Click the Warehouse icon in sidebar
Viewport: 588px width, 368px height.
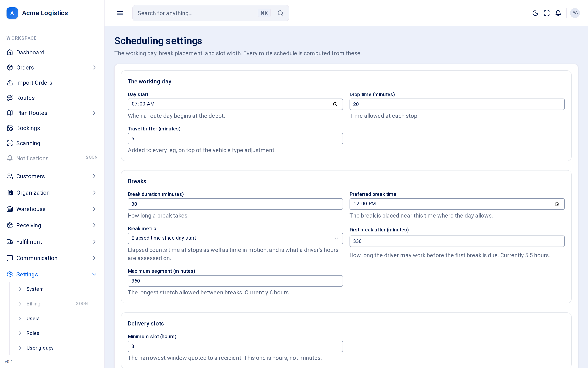tap(10, 209)
